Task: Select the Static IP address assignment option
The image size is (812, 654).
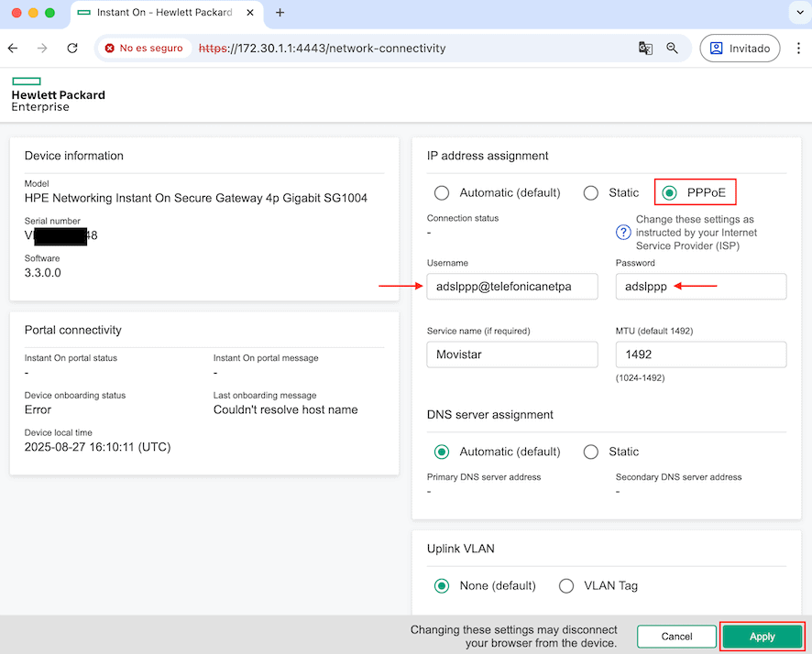Action: 591,193
